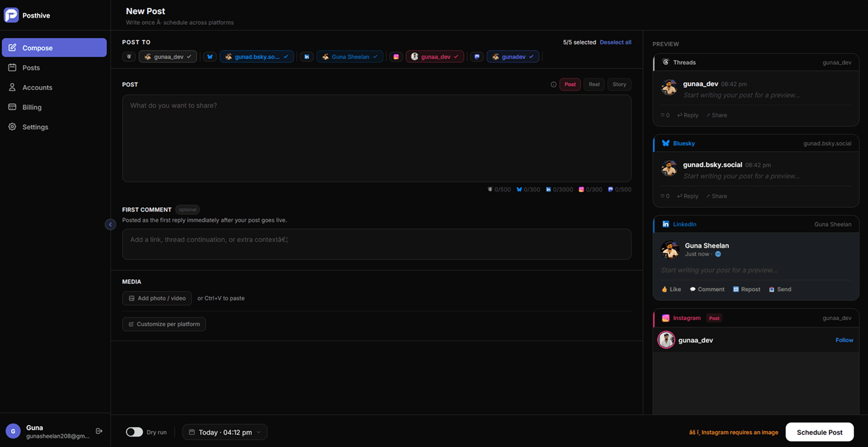Click Share in the Bluesky preview
The width and height of the screenshot is (868, 447).
pos(716,196)
